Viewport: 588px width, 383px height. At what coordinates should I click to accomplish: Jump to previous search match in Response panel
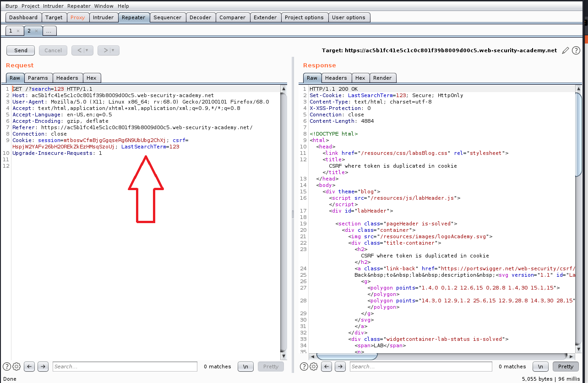pyautogui.click(x=327, y=367)
